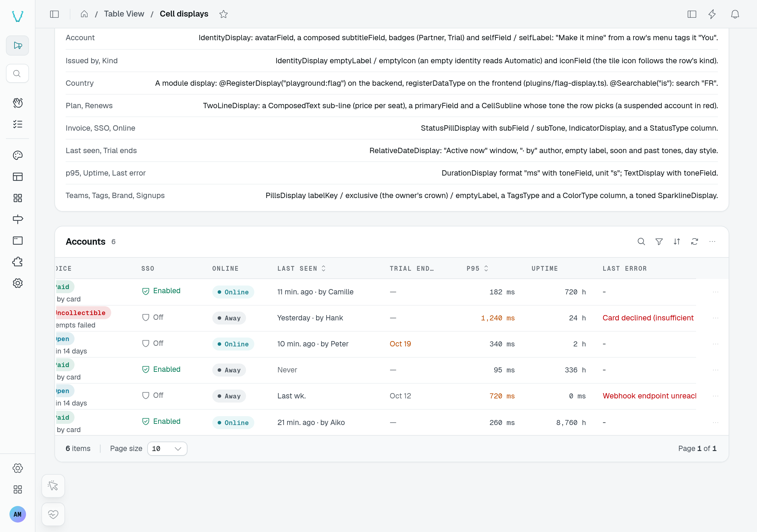
Task: Click the Card declined error text
Action: pyautogui.click(x=648, y=318)
